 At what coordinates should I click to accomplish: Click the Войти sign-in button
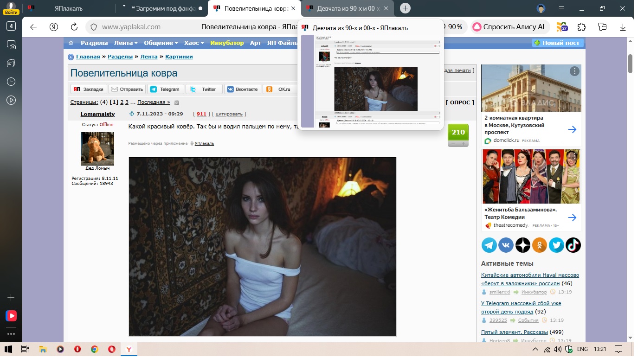point(11,12)
